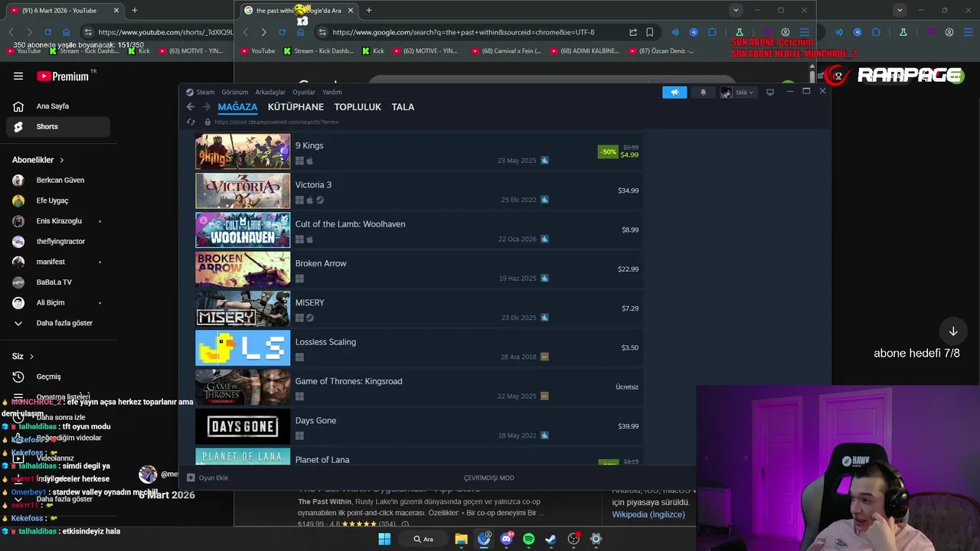Open a new tab in the Google browser window
Image resolution: width=980 pixels, height=551 pixels.
tap(369, 11)
